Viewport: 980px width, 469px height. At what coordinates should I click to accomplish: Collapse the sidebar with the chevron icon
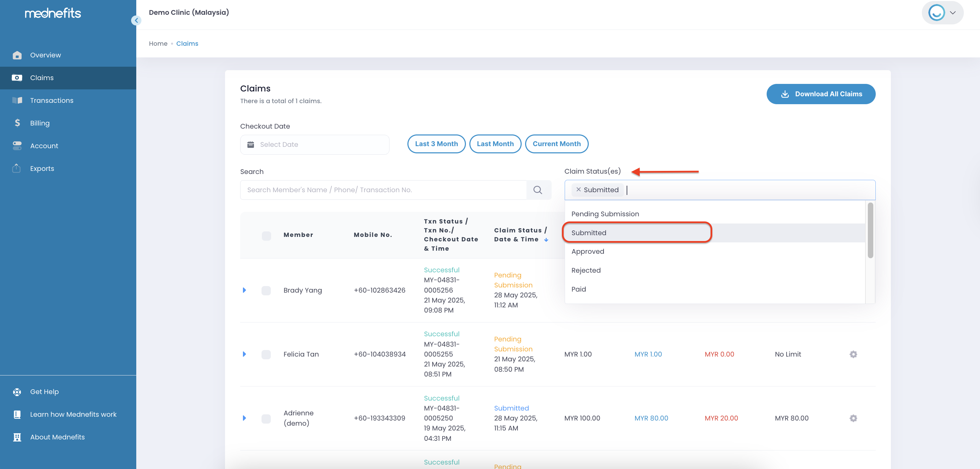(136, 21)
